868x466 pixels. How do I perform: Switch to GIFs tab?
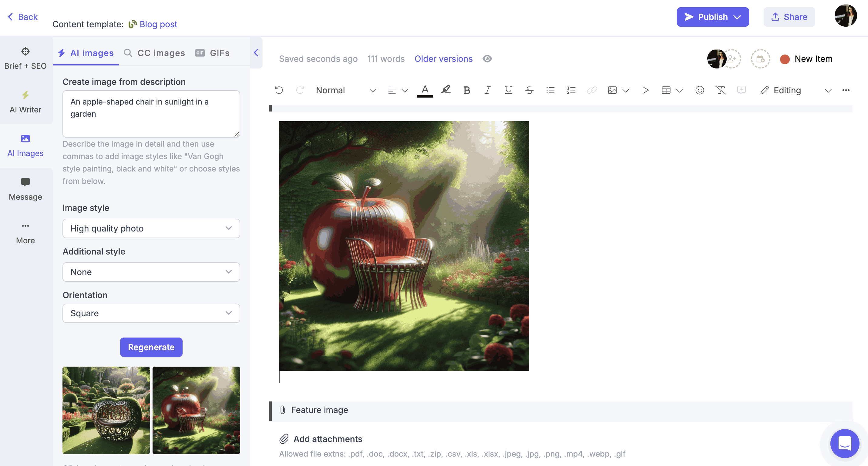(x=212, y=53)
